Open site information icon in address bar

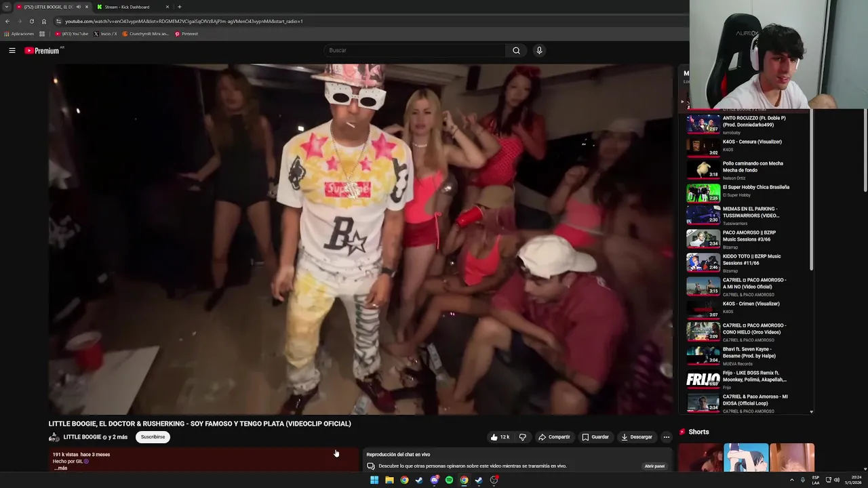59,21
